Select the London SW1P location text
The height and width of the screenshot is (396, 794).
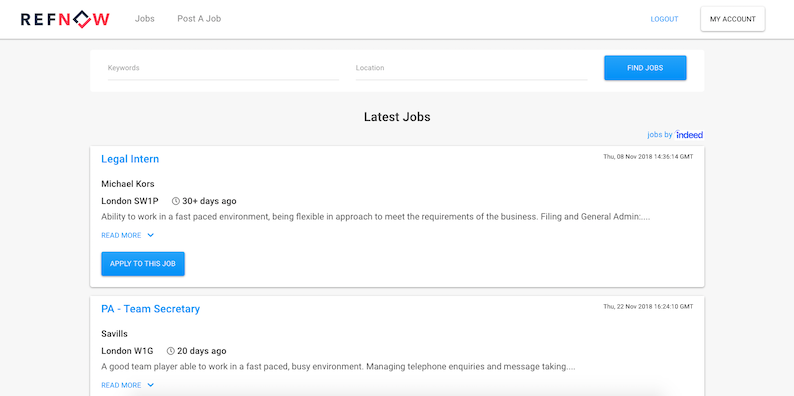click(130, 201)
